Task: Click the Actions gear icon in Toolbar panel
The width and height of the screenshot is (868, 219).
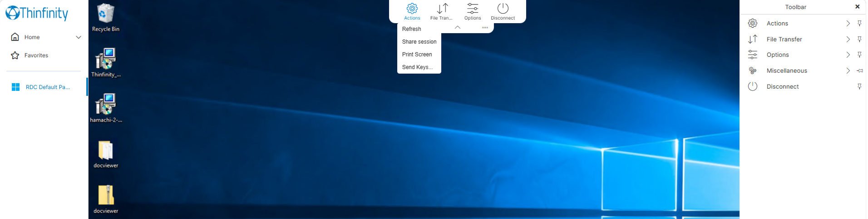Action: 753,23
